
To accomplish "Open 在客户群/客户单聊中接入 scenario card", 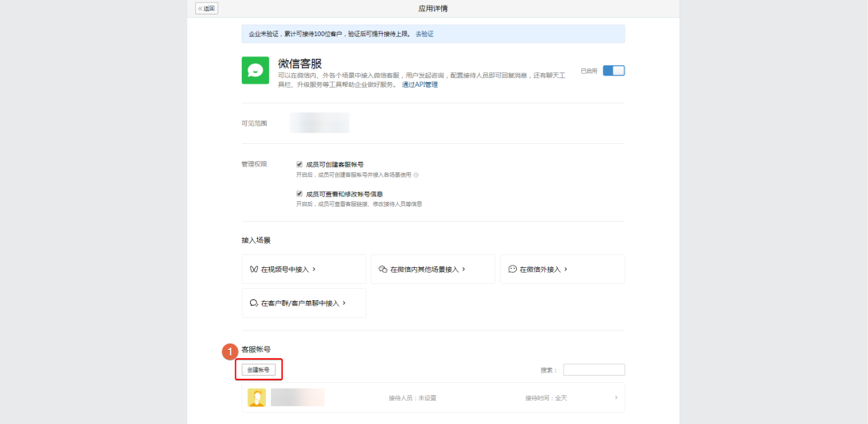I will click(304, 303).
